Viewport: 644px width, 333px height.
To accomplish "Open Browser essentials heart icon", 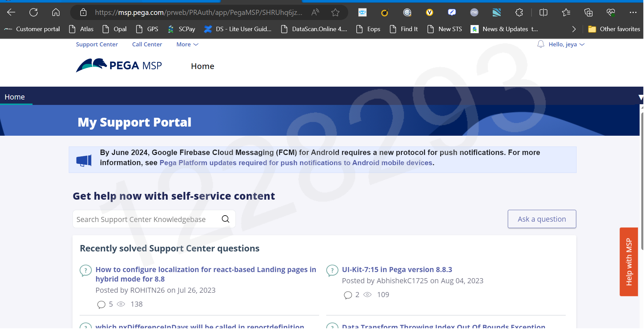I will pos(611,13).
